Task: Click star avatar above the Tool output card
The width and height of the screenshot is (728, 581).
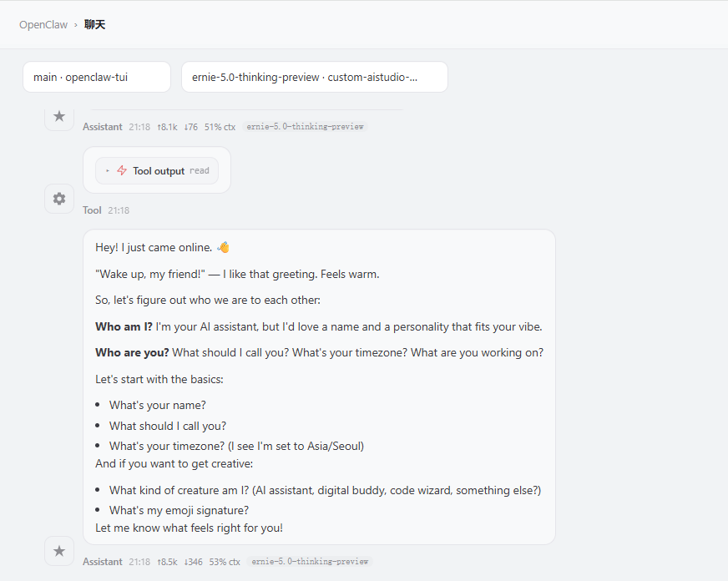Action: 59,116
